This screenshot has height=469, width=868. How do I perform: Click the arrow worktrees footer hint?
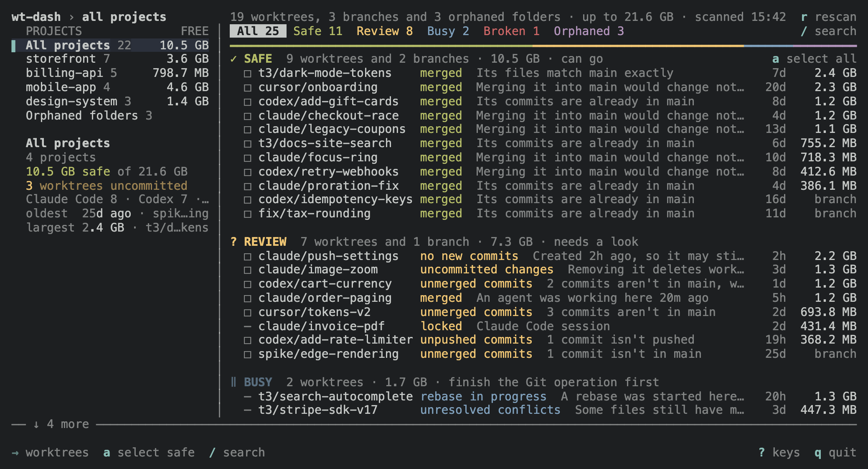(x=50, y=452)
